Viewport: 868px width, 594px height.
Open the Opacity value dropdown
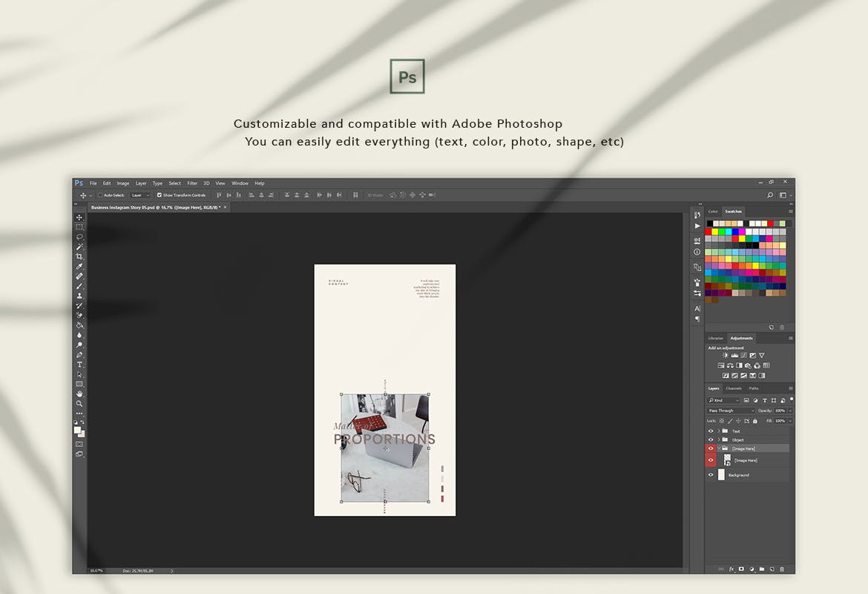791,411
